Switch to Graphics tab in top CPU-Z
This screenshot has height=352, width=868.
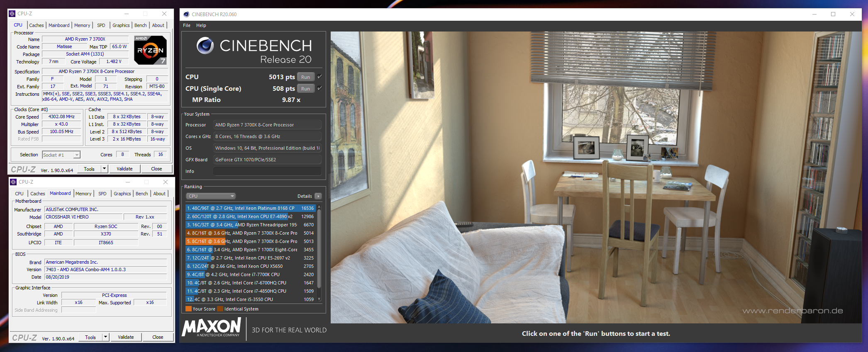pos(121,25)
